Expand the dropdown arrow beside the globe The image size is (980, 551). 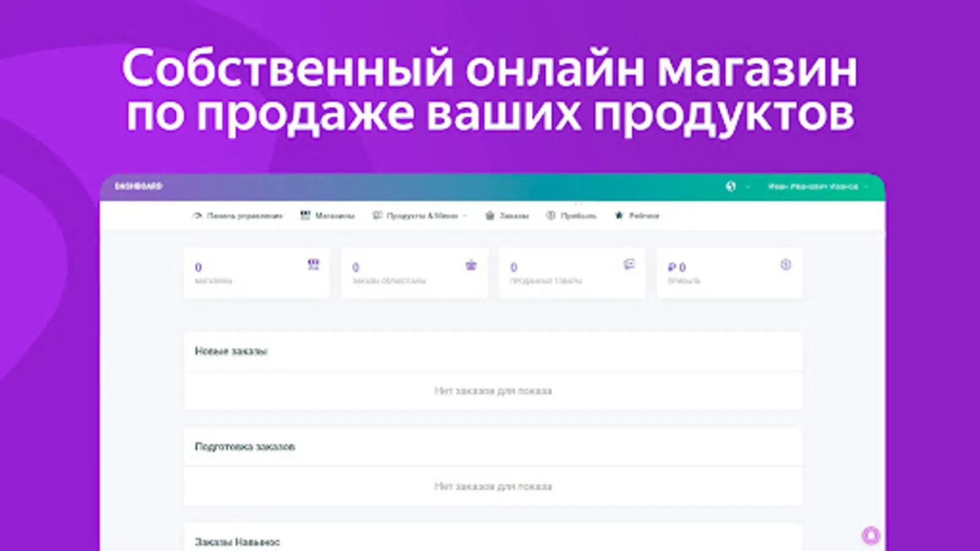(x=747, y=187)
